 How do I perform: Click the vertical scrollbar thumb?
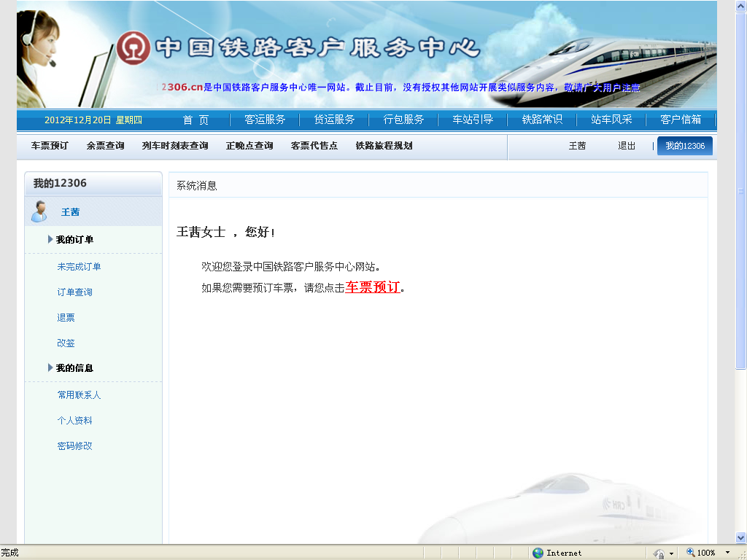(741, 191)
